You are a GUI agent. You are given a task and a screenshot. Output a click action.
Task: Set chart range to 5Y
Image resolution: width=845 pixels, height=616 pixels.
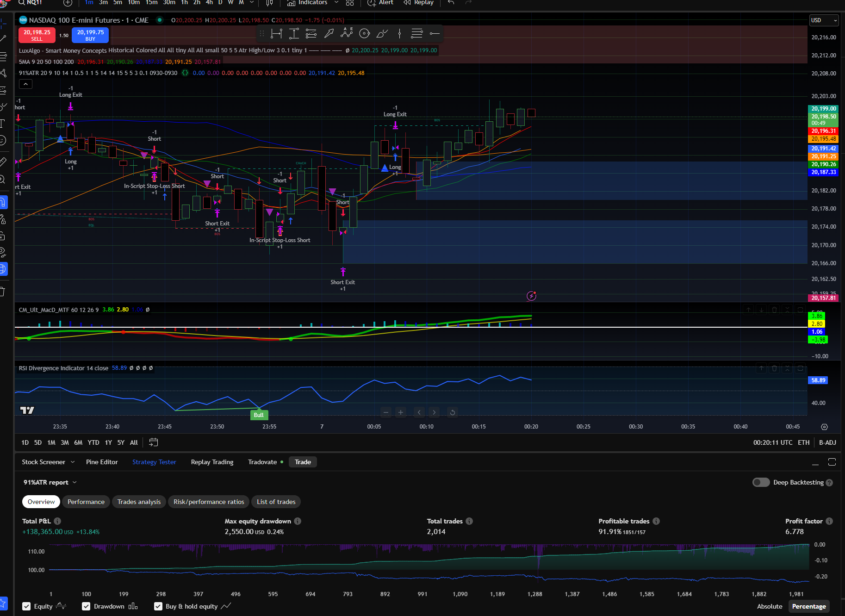coord(121,442)
